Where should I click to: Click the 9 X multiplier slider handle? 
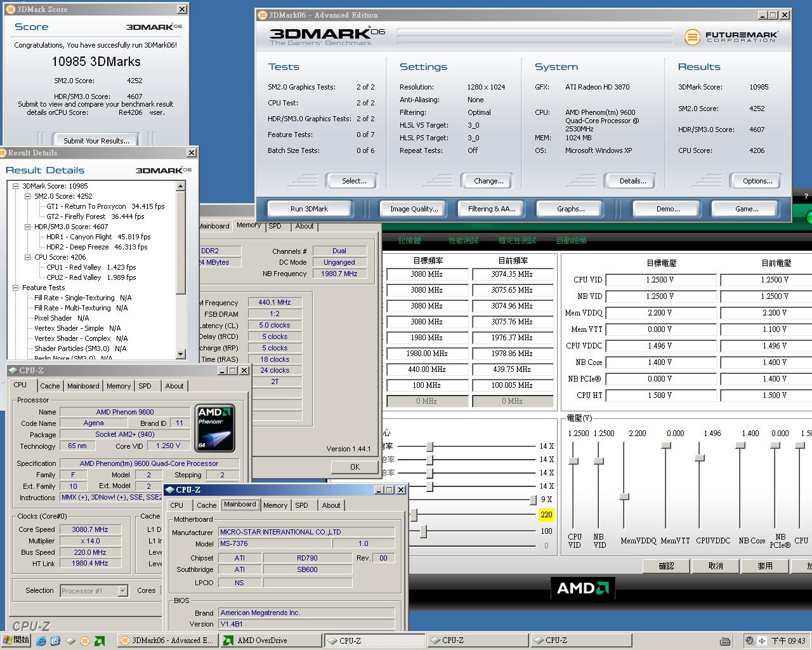click(x=533, y=500)
